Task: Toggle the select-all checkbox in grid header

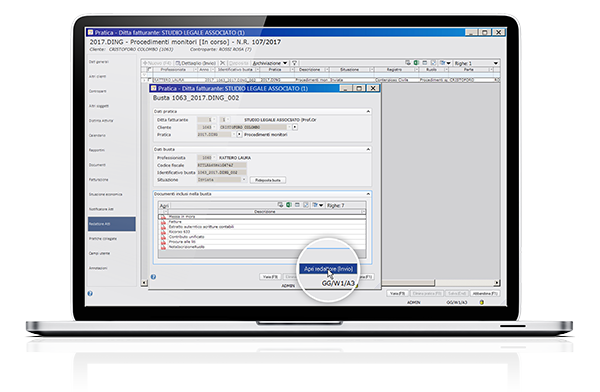Action: pos(150,69)
